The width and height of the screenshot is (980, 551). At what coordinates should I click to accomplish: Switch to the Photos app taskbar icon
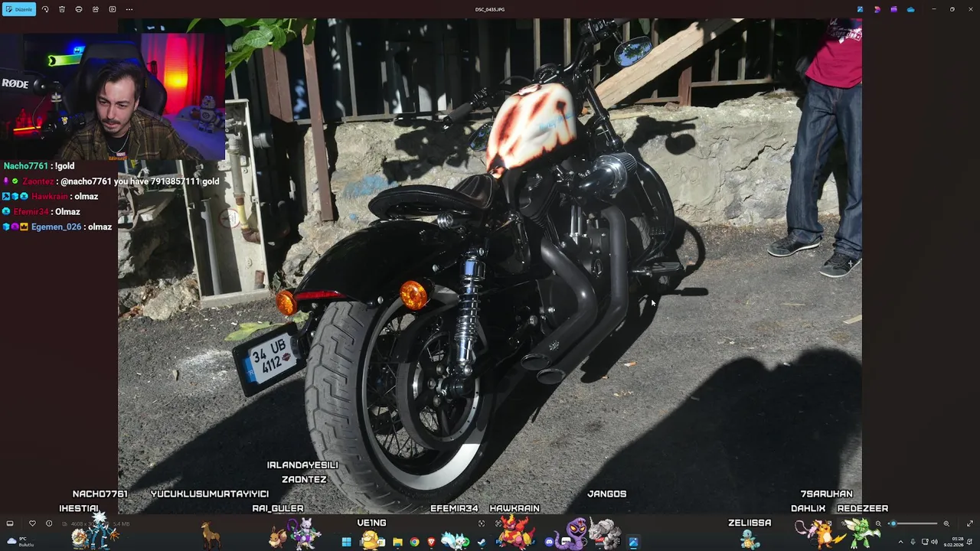(x=633, y=542)
